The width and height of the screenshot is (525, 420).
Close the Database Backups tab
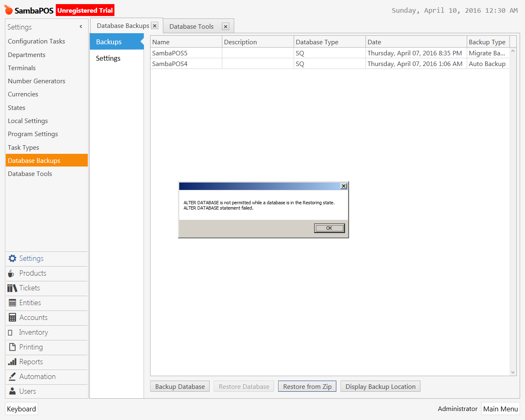pos(155,25)
